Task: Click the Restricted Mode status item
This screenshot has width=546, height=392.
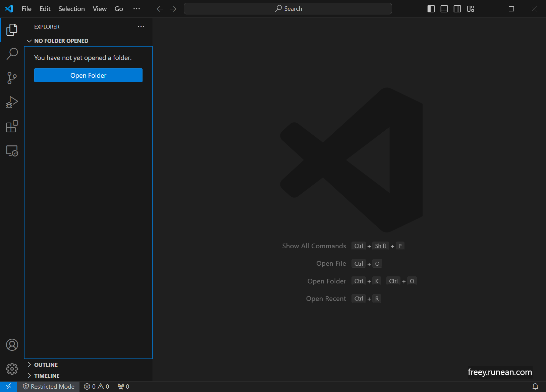Action: 49,387
